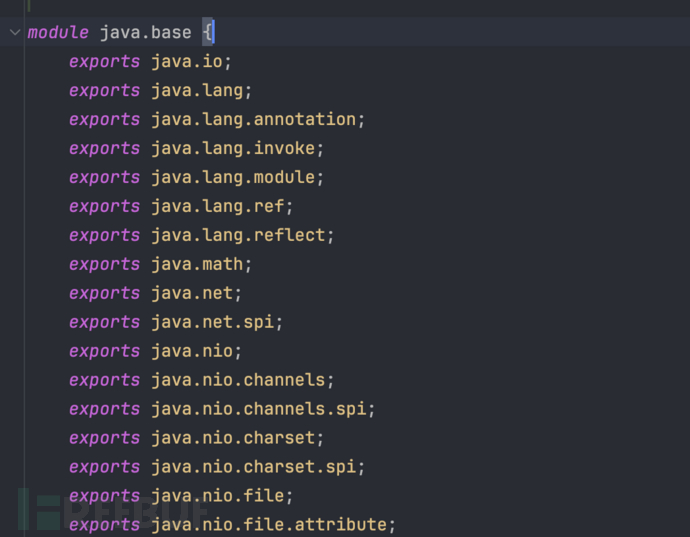Click java.net.spi package name
690x537 pixels.
(x=216, y=323)
